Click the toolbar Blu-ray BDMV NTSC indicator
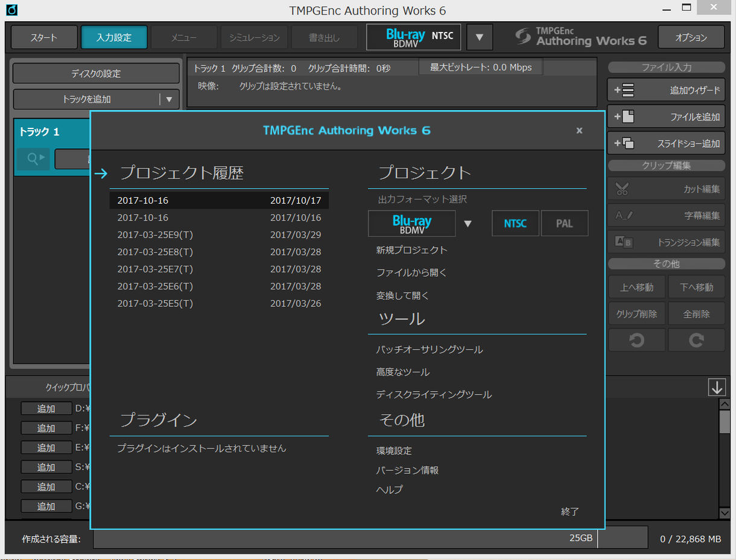 414,37
